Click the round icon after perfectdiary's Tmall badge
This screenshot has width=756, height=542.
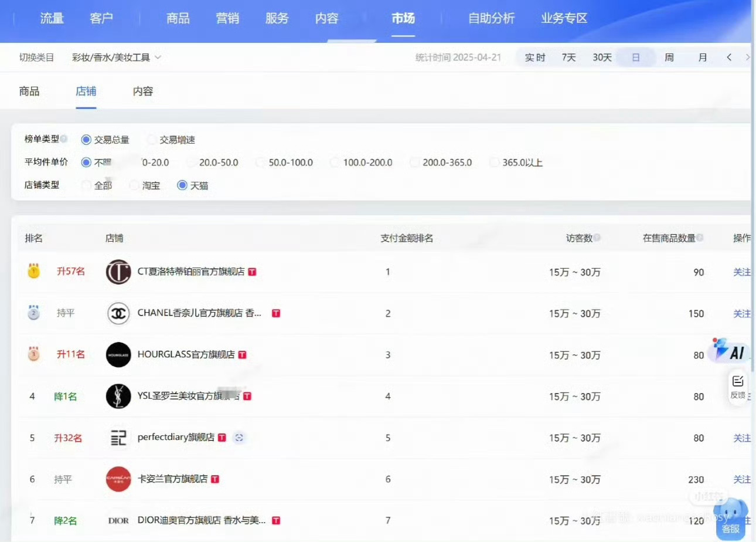click(x=239, y=438)
